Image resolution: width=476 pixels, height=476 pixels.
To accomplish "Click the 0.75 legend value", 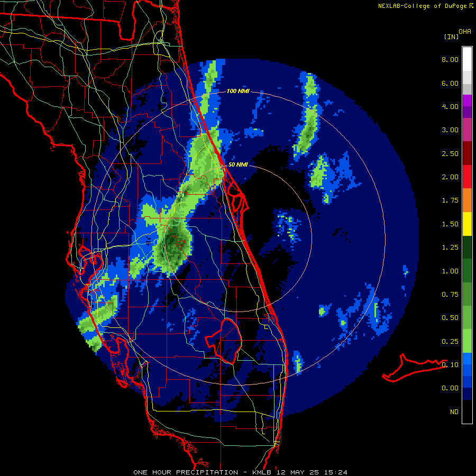I will 450,295.
